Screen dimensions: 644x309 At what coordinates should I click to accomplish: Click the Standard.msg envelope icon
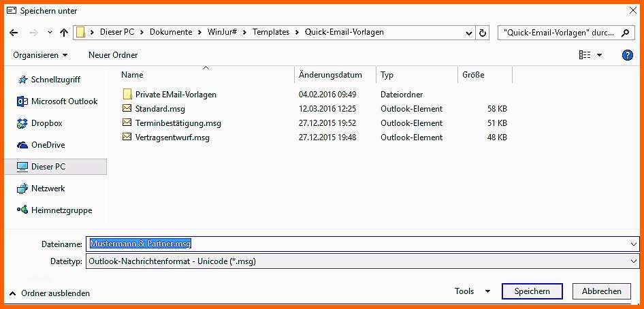click(127, 108)
